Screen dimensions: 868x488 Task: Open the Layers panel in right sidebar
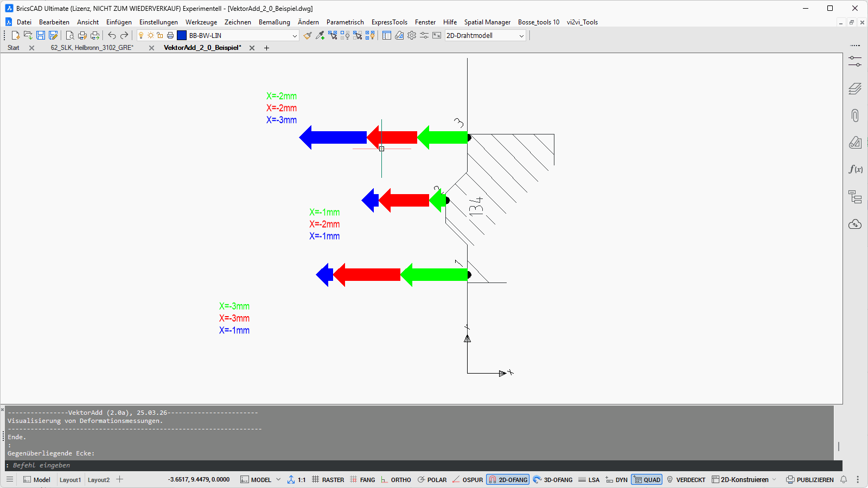pos(855,88)
